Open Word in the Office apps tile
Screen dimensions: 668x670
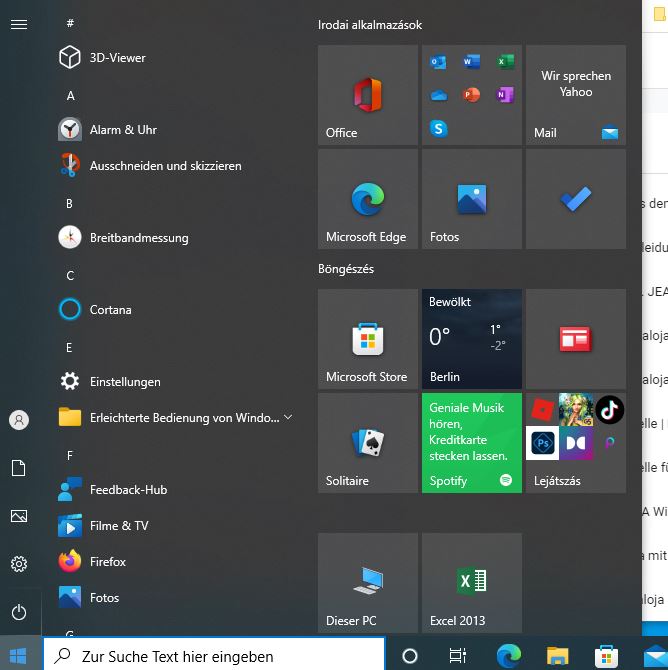(x=472, y=62)
